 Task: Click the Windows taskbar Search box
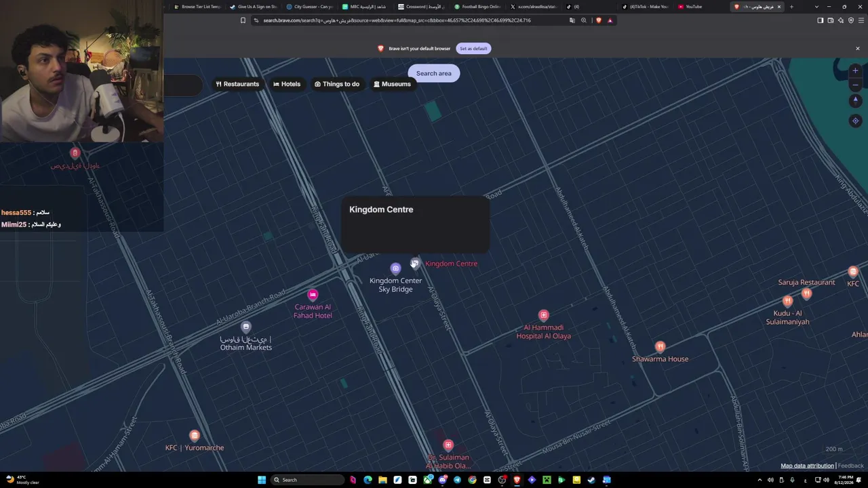point(307,480)
